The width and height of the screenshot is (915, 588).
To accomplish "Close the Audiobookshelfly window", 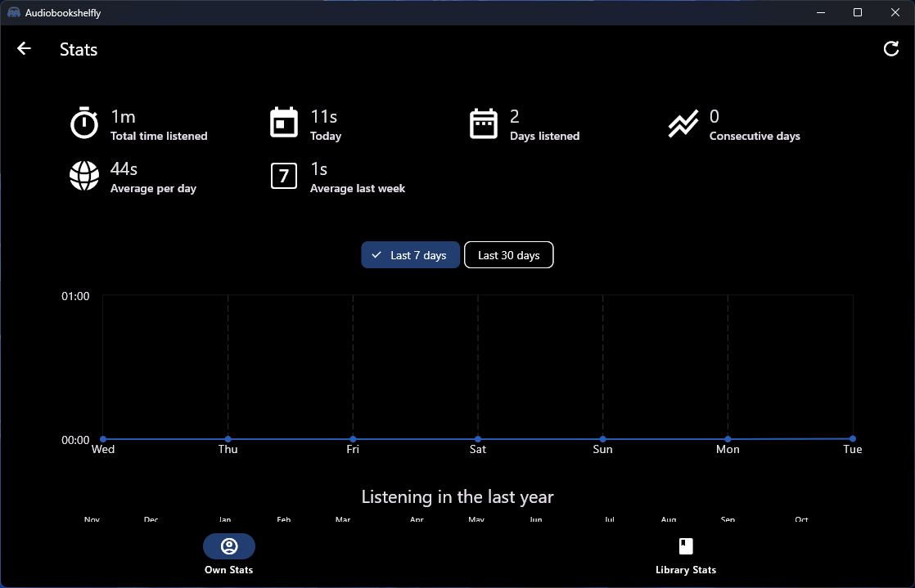I will [x=895, y=12].
